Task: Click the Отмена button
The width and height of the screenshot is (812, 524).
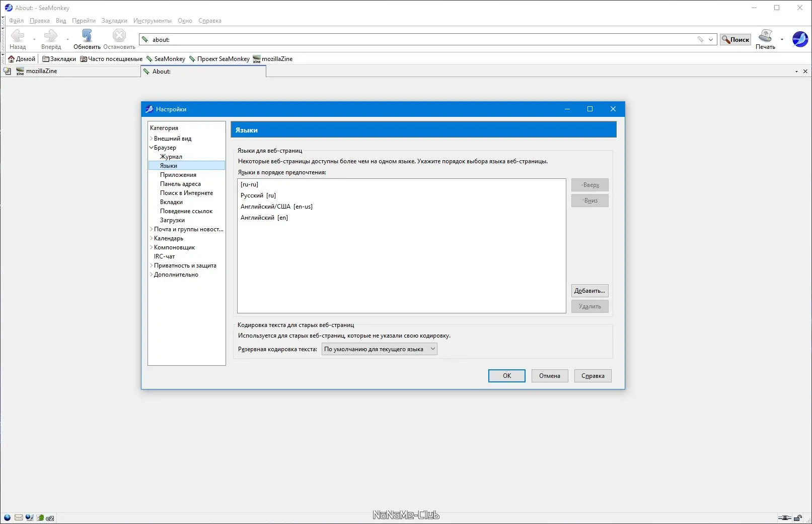Action: (x=550, y=376)
